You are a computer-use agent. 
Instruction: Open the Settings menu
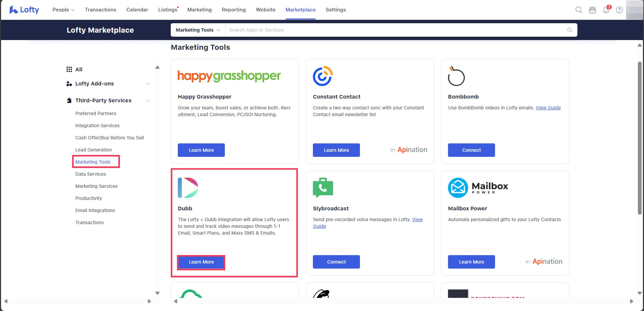(x=336, y=10)
